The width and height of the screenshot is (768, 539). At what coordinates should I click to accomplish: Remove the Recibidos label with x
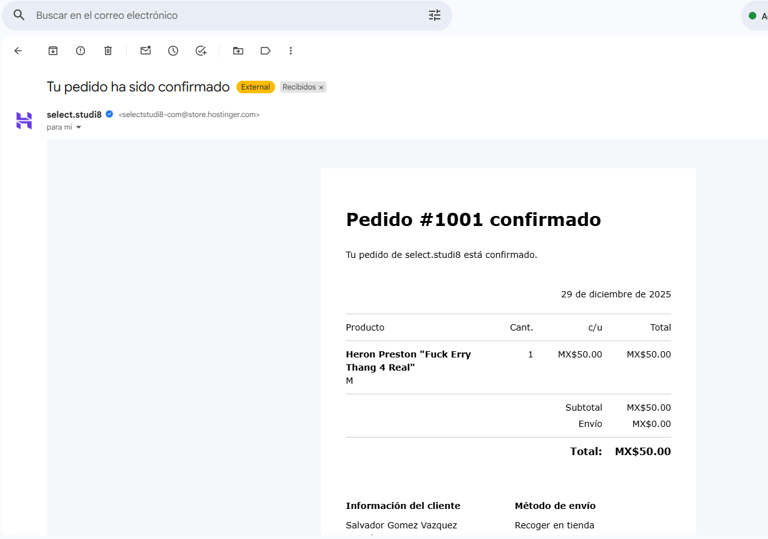pyautogui.click(x=321, y=87)
